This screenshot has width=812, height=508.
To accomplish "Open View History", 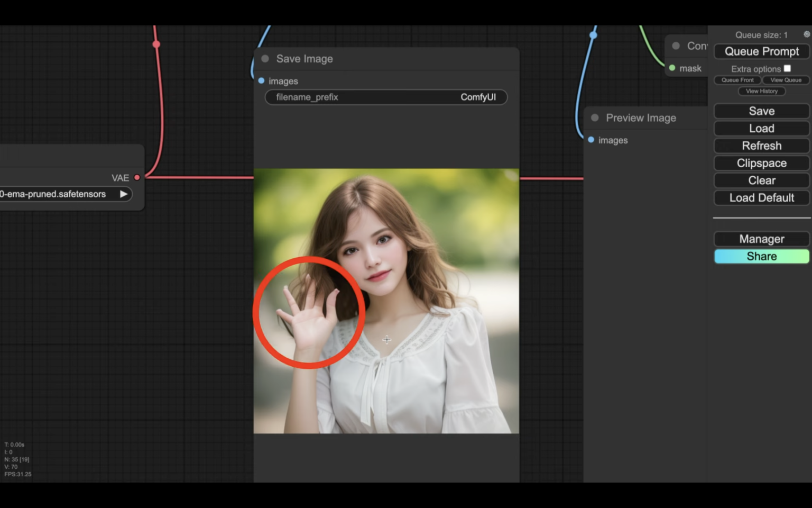I will coord(761,91).
